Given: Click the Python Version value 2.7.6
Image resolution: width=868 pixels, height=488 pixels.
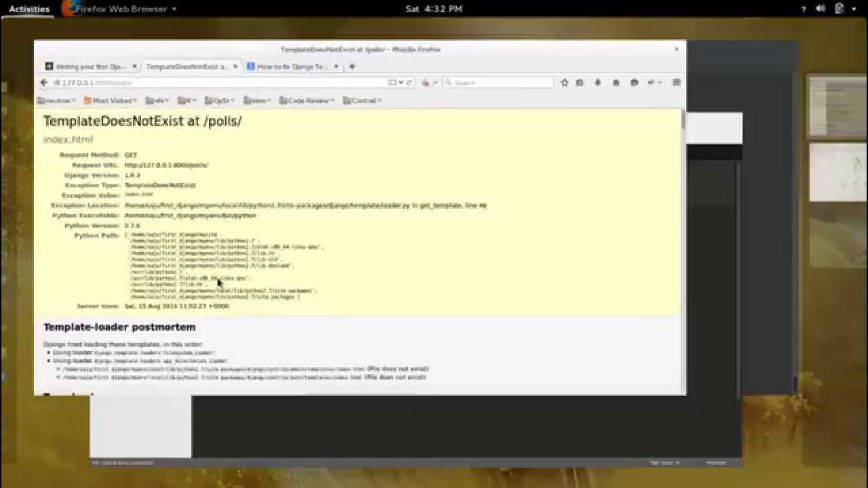Looking at the screenshot, I should [x=132, y=225].
